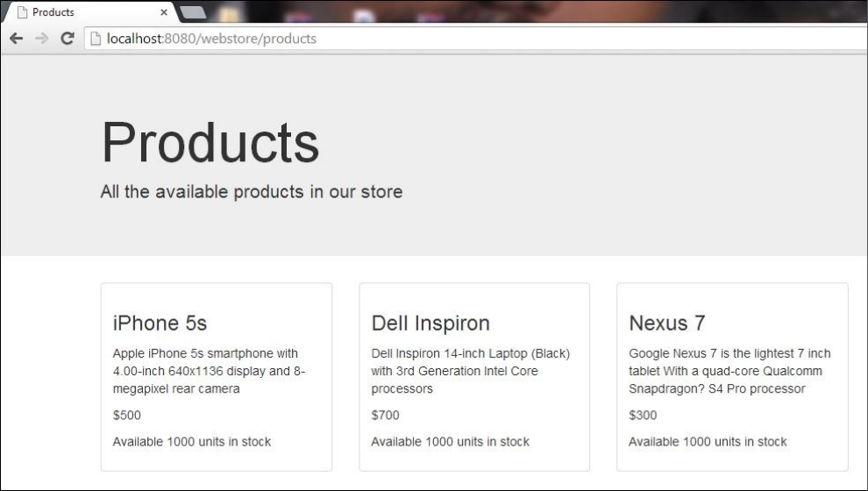Click the Nexus 7 product title
Image resolution: width=868 pixels, height=491 pixels.
click(666, 323)
